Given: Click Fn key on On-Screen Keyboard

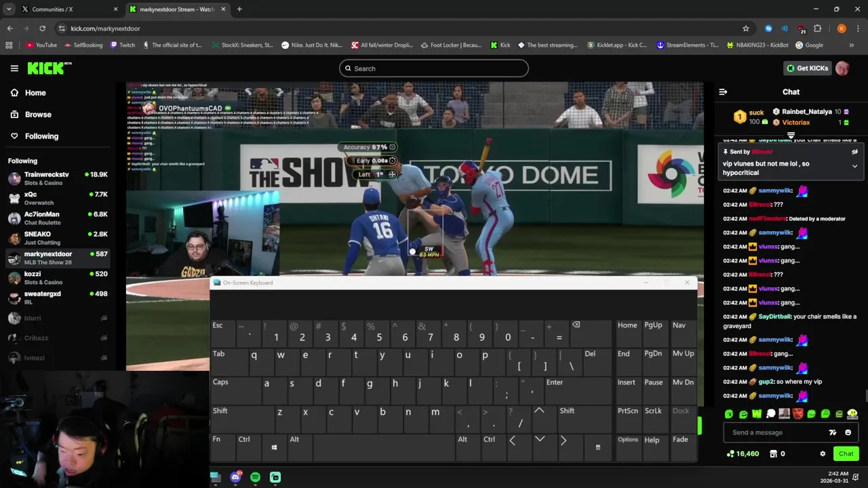Looking at the screenshot, I should pos(222,447).
